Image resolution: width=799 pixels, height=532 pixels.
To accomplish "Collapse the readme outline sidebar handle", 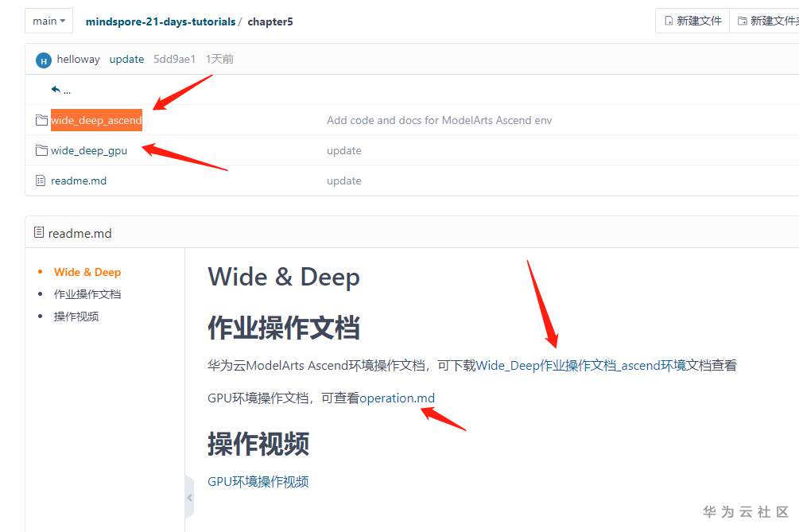I will point(189,497).
